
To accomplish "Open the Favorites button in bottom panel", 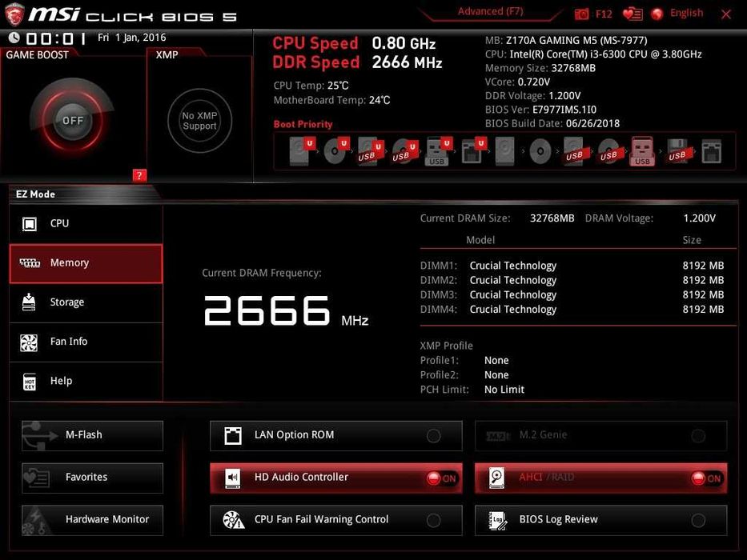I will coord(92,478).
